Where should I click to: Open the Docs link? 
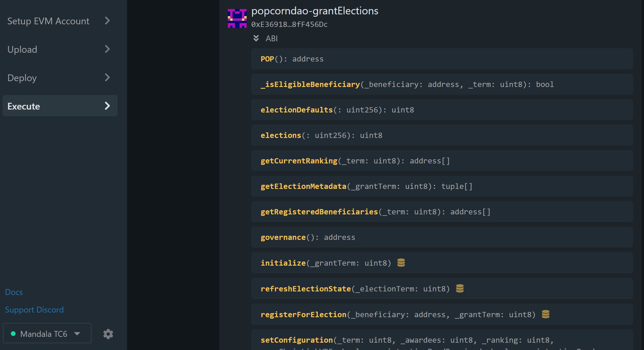click(x=14, y=292)
